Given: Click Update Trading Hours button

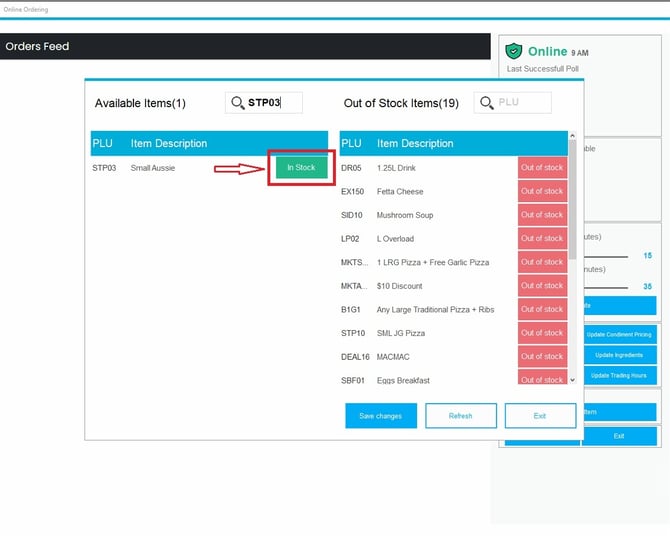Looking at the screenshot, I should tap(620, 376).
